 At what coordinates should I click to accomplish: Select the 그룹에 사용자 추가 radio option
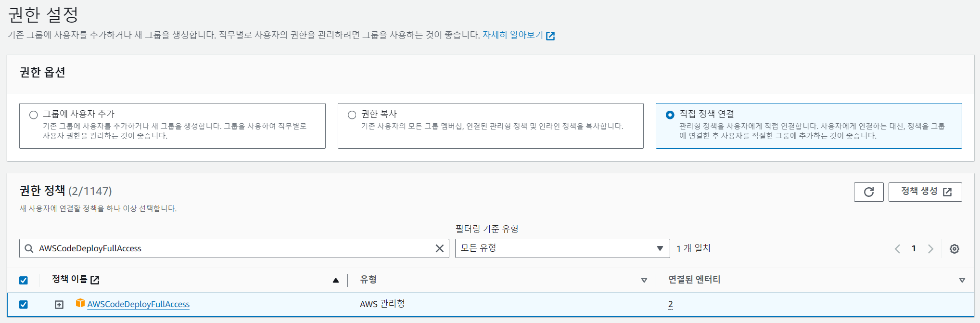point(34,115)
